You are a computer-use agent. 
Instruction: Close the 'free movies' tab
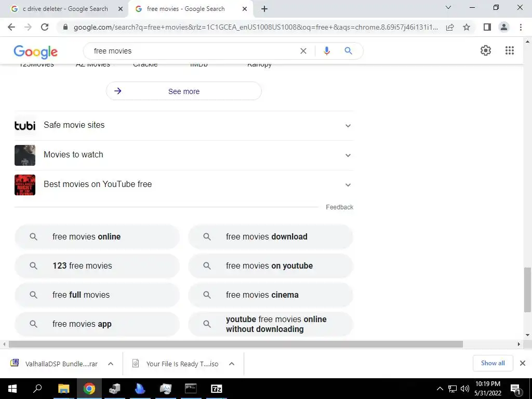tap(245, 9)
